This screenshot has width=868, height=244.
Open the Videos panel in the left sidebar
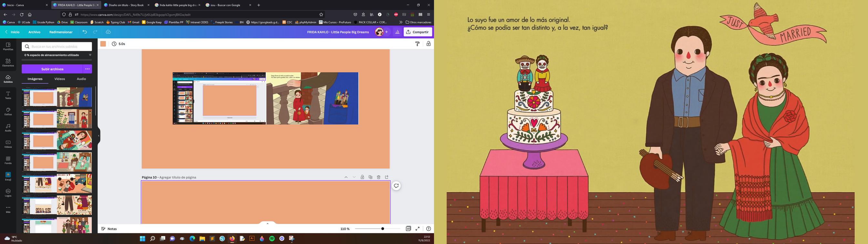pyautogui.click(x=8, y=144)
